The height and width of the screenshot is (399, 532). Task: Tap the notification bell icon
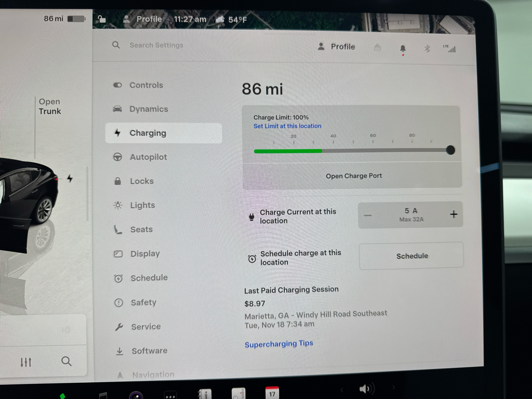(x=402, y=49)
